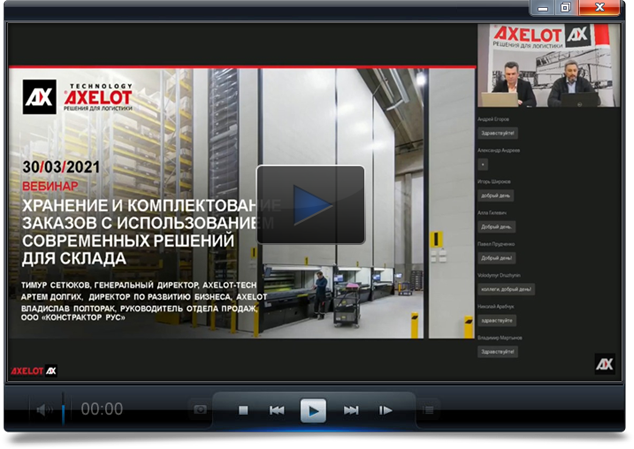Viewport: 634px width, 449px height.
Task: Click the chat message добрый день under Игорь
Action: pos(496,196)
